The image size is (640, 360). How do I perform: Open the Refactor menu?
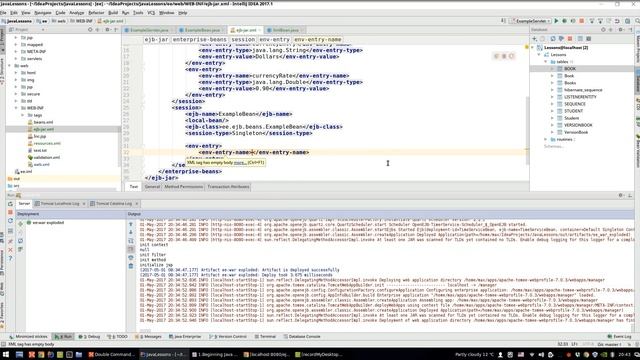[x=96, y=13]
